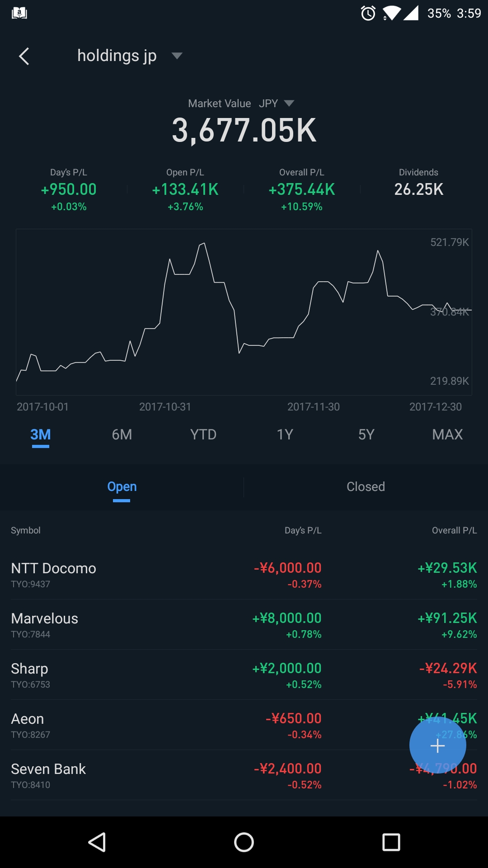This screenshot has height=868, width=488.
Task: Tap the Wi-Fi status icon
Action: (x=391, y=14)
